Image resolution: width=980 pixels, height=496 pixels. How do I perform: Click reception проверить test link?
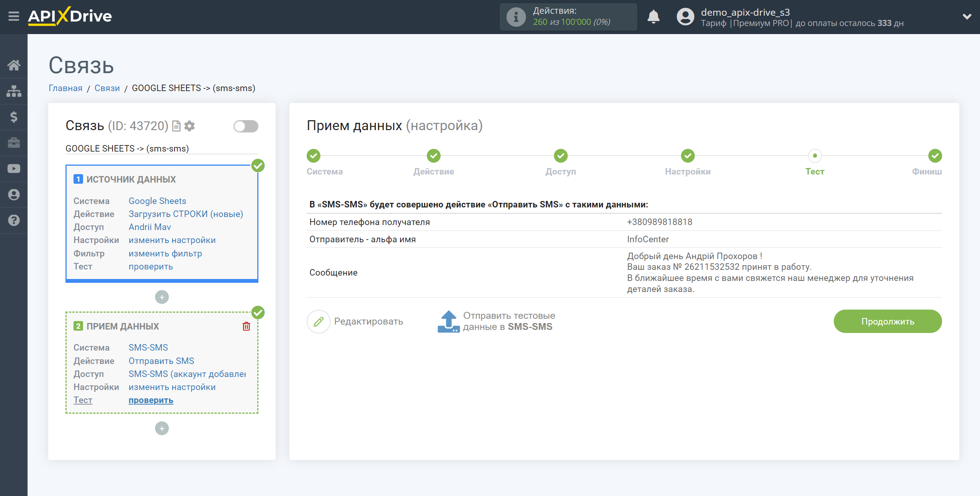151,400
